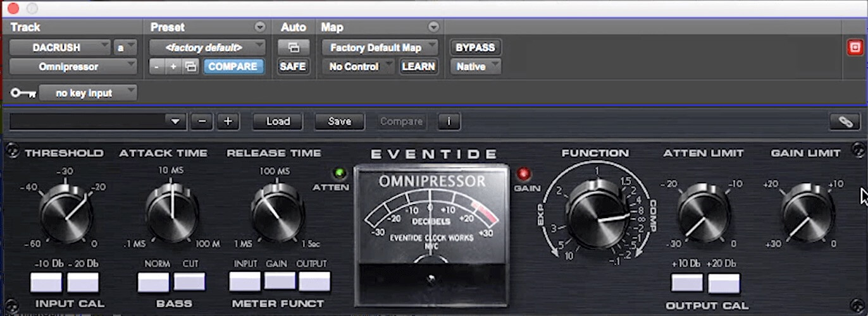Open the DACRUSH track selector dropdown
868x316 pixels.
coord(60,47)
